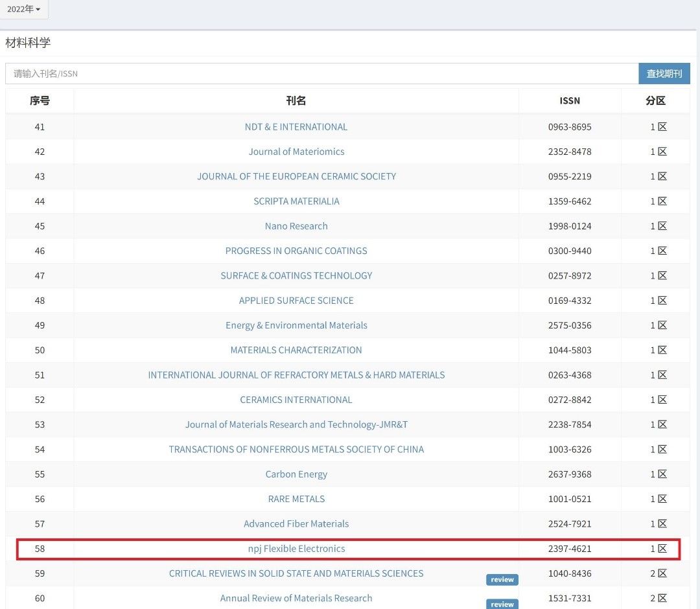Viewport: 700px width, 609px height.
Task: Click SCRIPTA MATERIALIA journal entry
Action: pyautogui.click(x=296, y=201)
